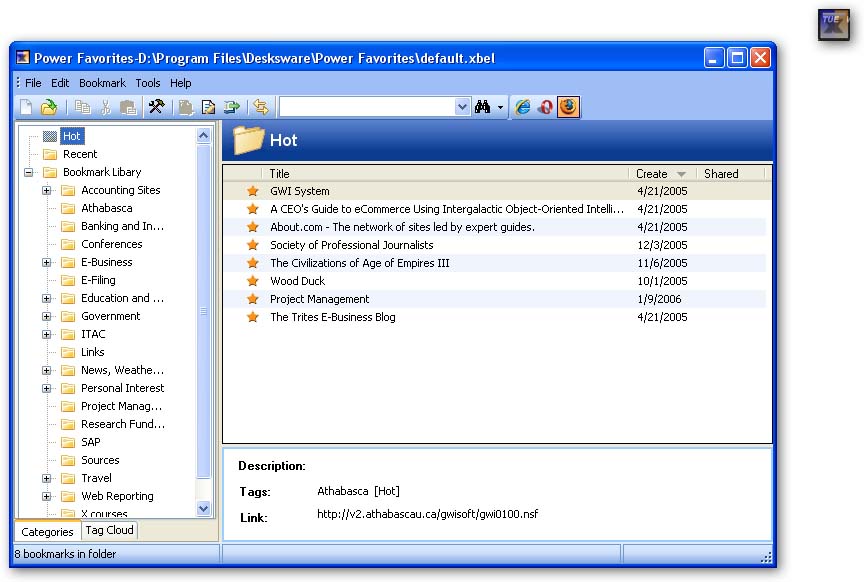This screenshot has width=864, height=582.
Task: Sort bookmarks by the Create column header
Action: 652,173
